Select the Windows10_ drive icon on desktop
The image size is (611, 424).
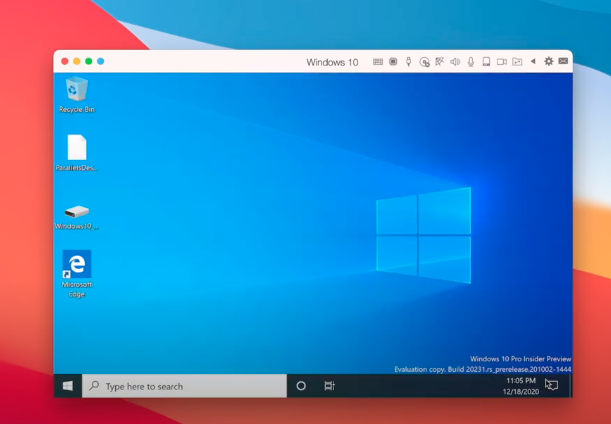coord(77,217)
